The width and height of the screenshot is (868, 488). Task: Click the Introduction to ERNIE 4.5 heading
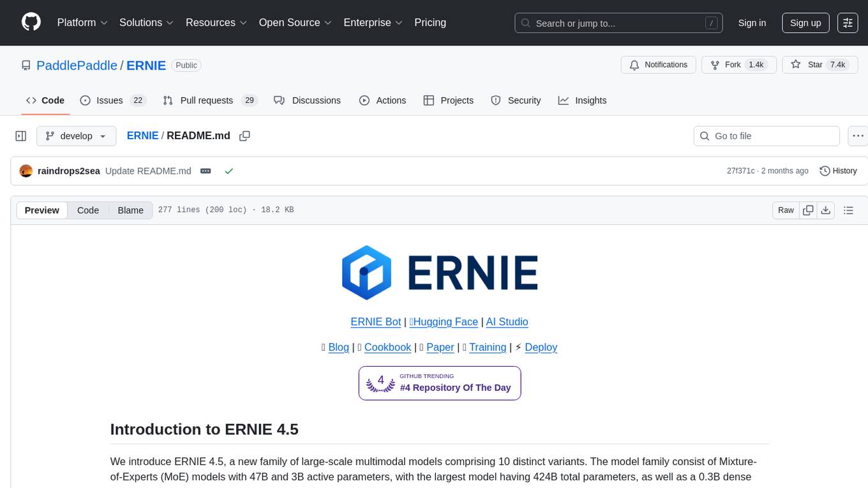(x=204, y=429)
